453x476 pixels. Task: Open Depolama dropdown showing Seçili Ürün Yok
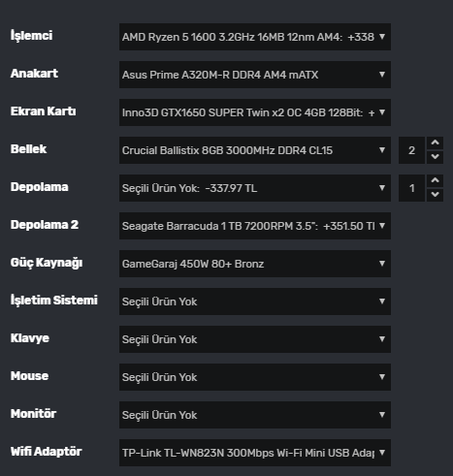(x=255, y=188)
